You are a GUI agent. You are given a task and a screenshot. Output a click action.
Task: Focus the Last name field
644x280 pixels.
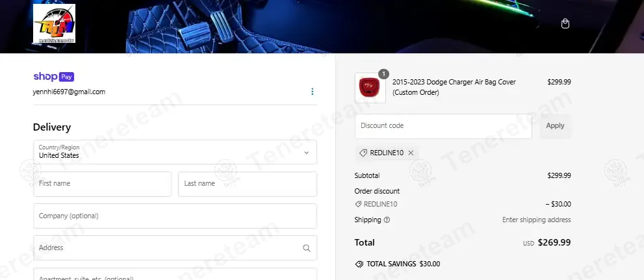click(247, 184)
